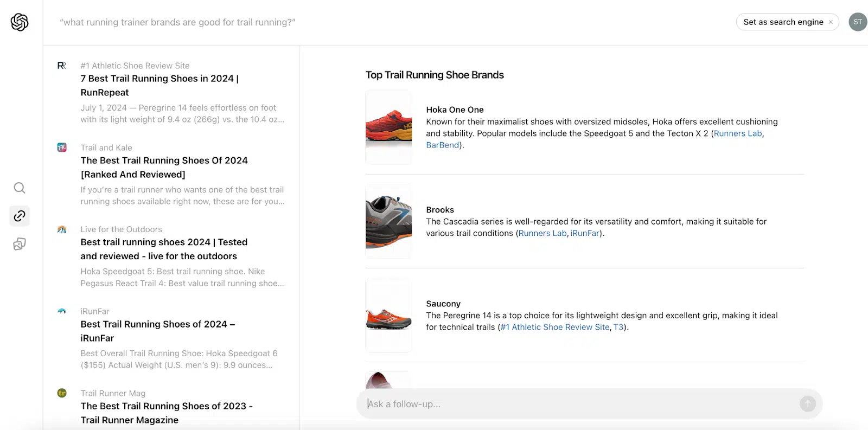Follow iRunFar link in Brooks description

tap(585, 233)
